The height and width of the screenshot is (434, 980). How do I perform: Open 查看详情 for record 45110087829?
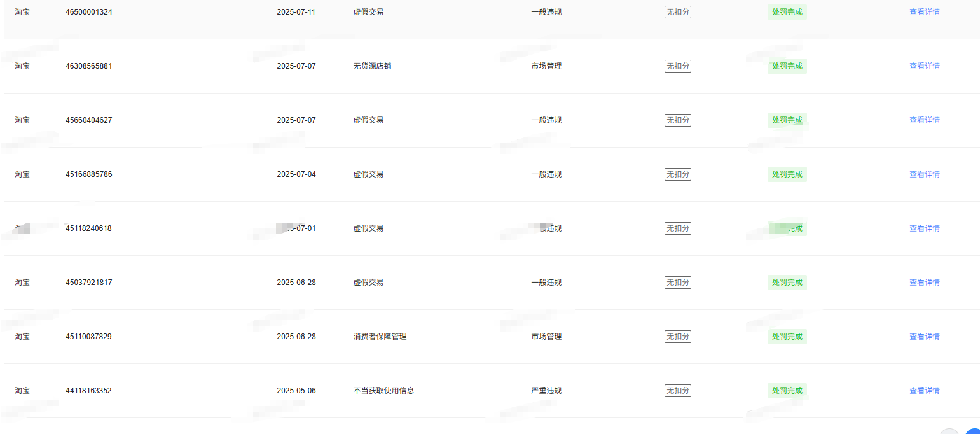[924, 337]
